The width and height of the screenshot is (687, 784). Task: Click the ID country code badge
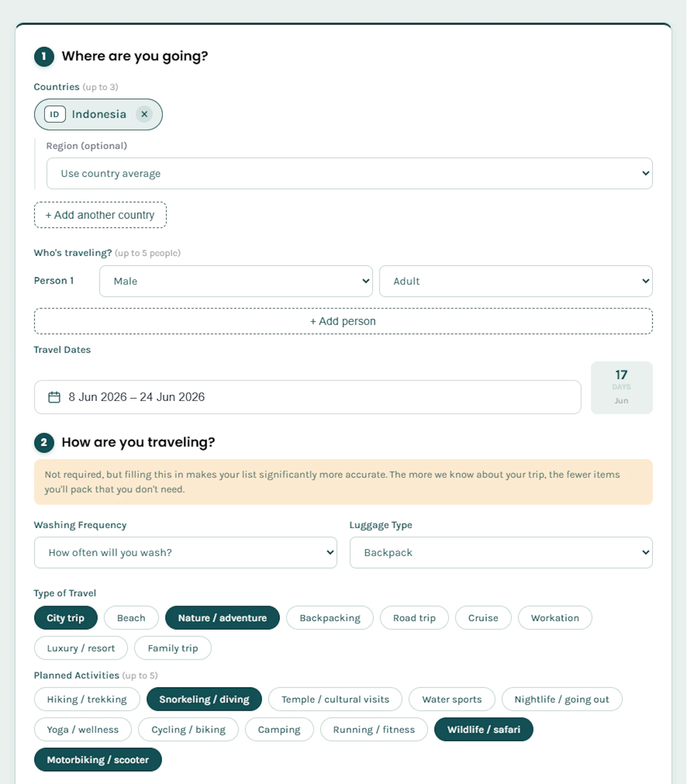point(55,114)
